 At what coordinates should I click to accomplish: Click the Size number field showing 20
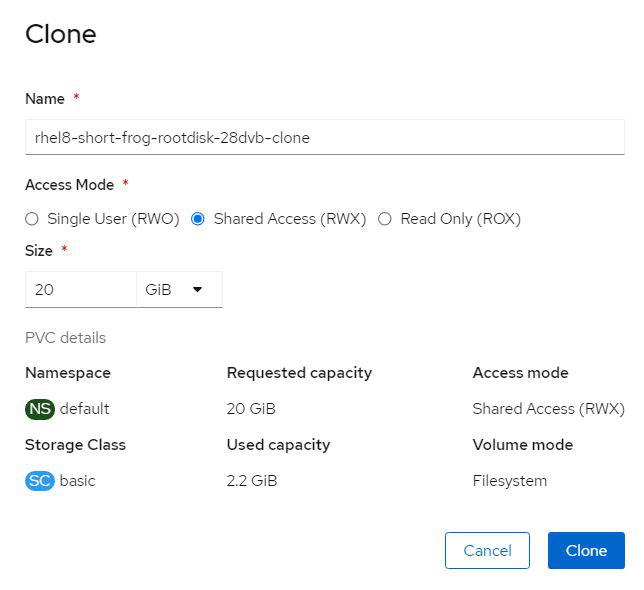(80, 289)
